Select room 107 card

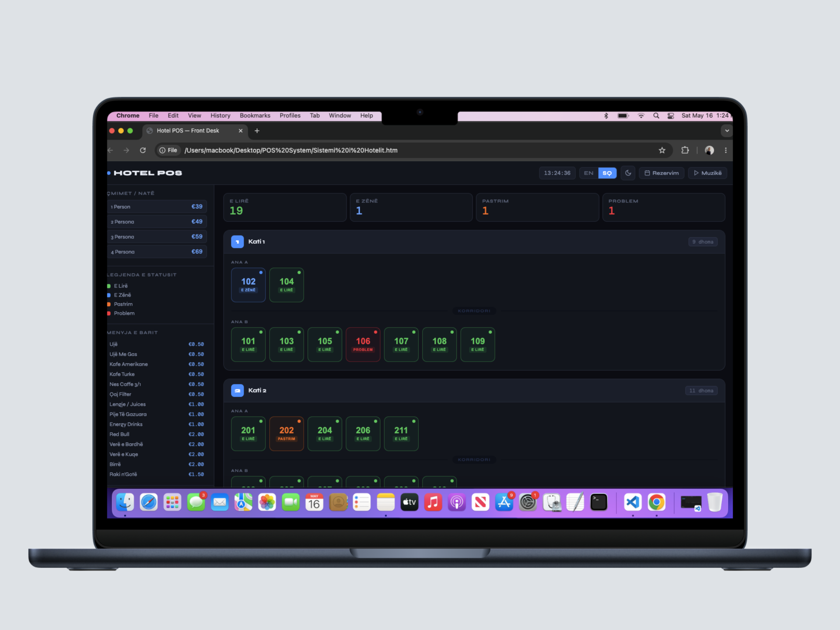(401, 344)
